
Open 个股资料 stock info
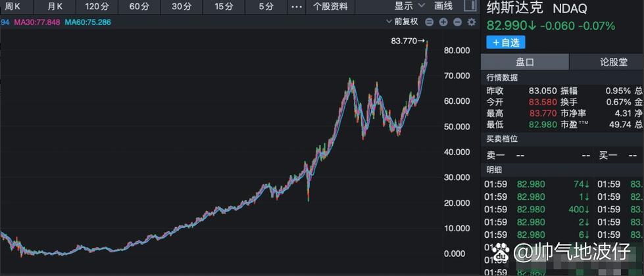pyautogui.click(x=330, y=7)
